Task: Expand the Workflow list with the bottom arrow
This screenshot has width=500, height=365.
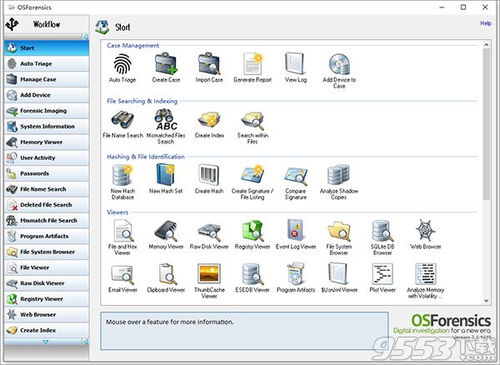Action: 46,341
